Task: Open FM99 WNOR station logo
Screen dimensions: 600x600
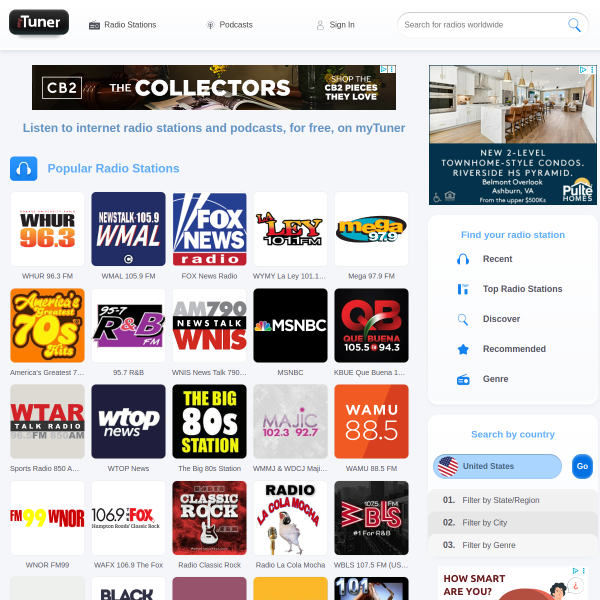Action: pos(47,518)
